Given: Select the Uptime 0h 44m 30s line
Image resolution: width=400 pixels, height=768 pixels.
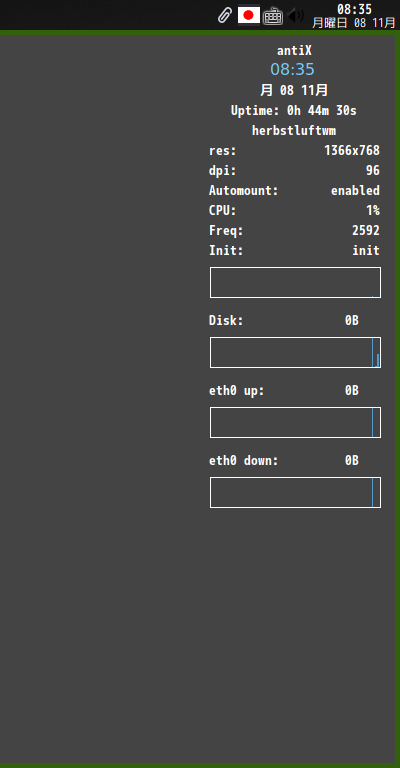Looking at the screenshot, I should (x=294, y=111).
